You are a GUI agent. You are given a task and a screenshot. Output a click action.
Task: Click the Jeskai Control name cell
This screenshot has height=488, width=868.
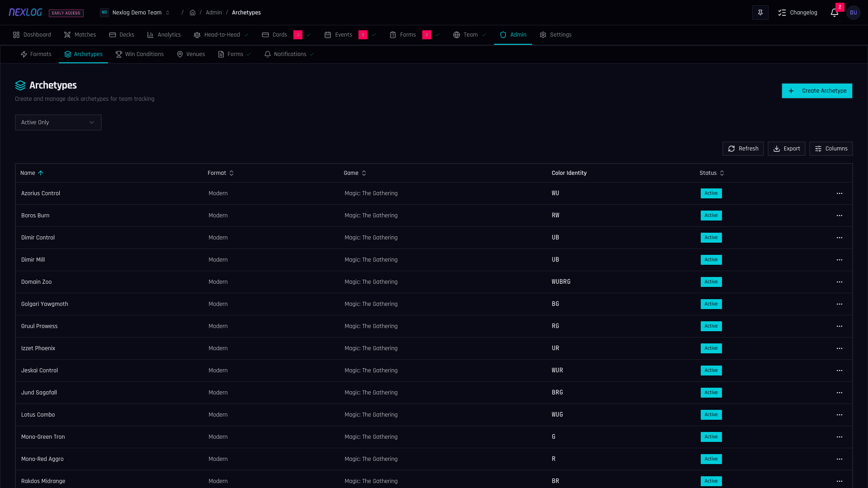pos(39,371)
